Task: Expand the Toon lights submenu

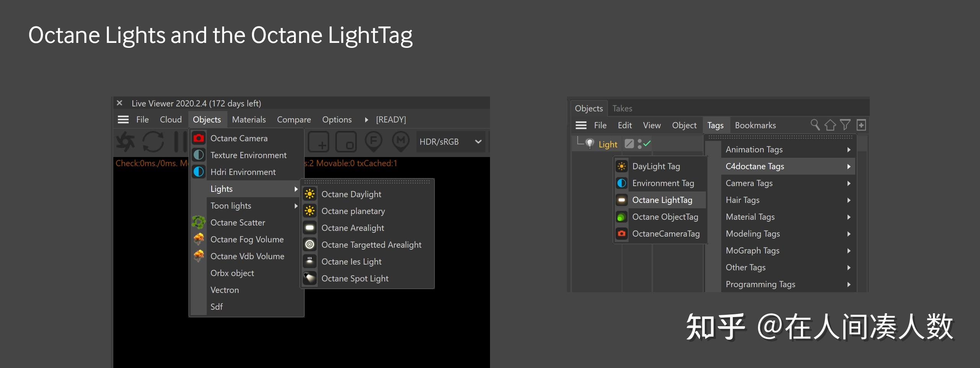Action: point(253,206)
